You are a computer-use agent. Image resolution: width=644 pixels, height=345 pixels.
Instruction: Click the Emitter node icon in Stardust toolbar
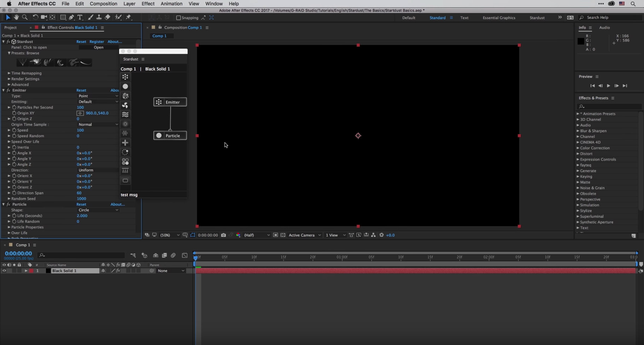point(125,77)
